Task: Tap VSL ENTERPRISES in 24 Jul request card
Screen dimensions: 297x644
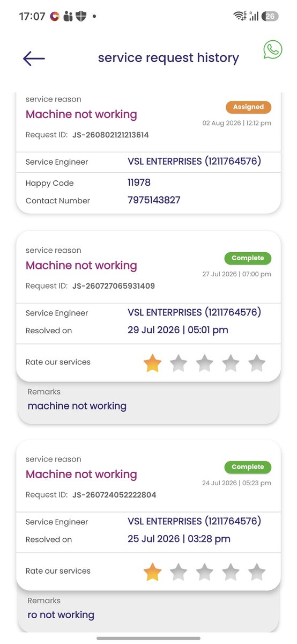Action: click(x=194, y=521)
